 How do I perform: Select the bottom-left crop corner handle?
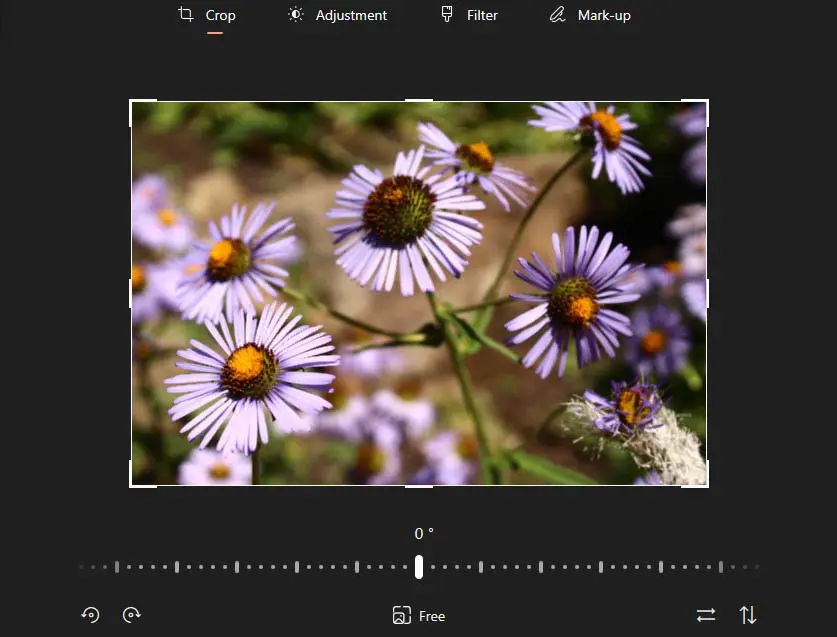tap(132, 485)
